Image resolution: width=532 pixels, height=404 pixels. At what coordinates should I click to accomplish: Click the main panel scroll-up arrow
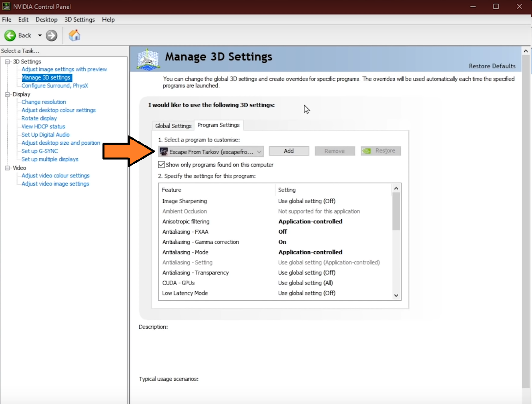point(526,51)
